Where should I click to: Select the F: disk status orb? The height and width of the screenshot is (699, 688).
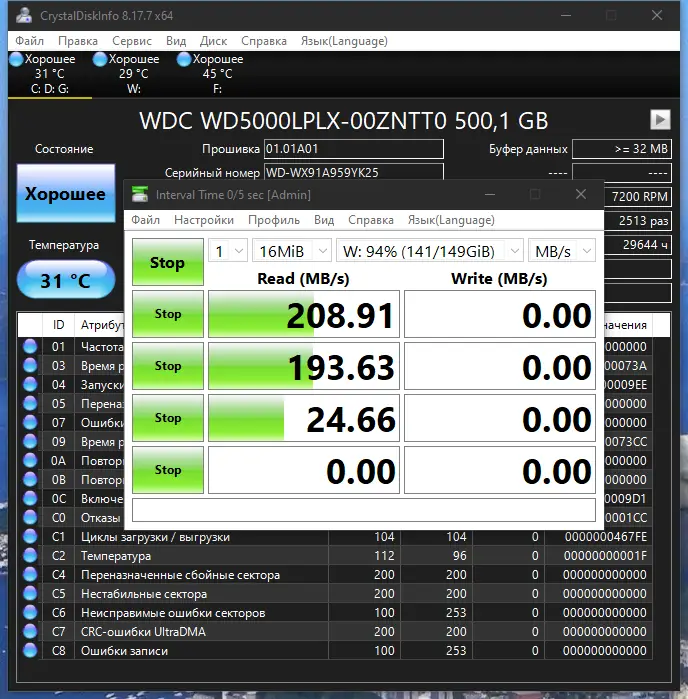[x=184, y=59]
